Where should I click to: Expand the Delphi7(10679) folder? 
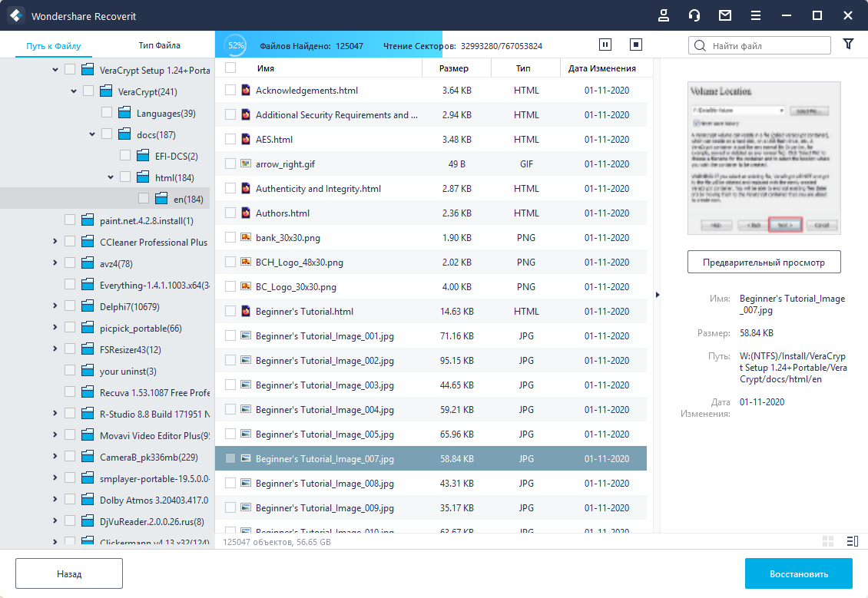click(x=55, y=306)
